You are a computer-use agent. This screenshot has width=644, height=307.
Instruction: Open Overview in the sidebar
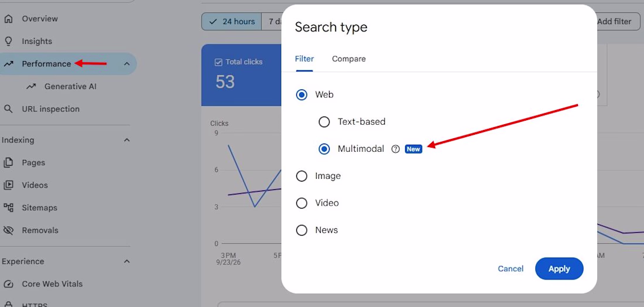40,19
